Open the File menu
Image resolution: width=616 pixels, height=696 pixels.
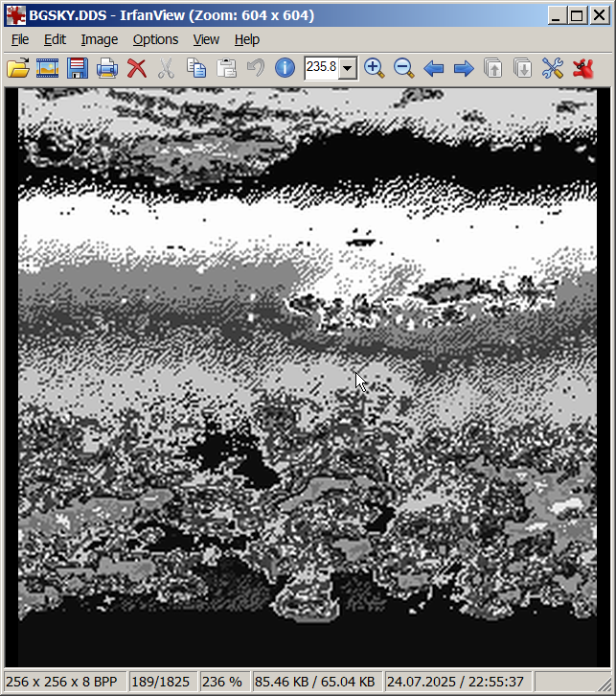coord(20,39)
